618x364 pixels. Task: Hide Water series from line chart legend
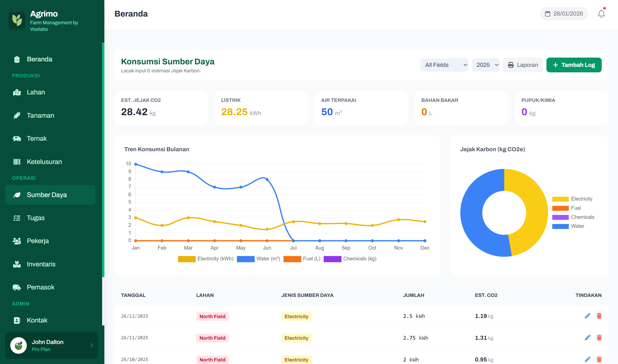coord(259,259)
